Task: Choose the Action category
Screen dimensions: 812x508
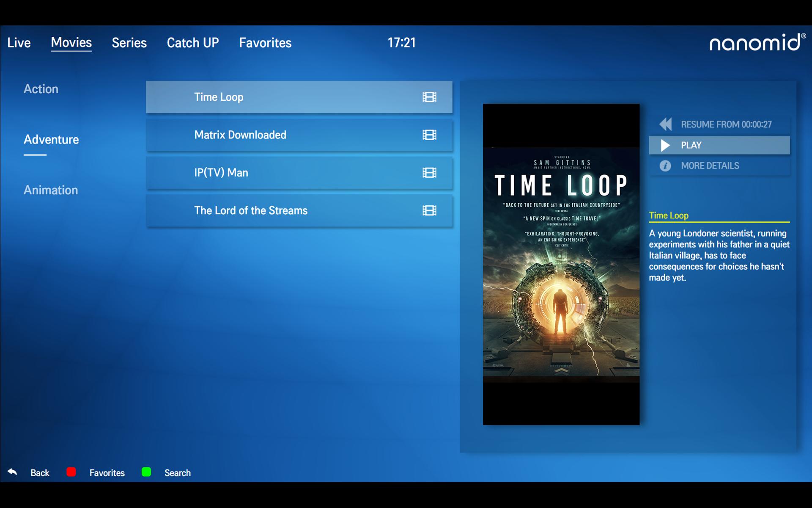Action: [x=41, y=89]
